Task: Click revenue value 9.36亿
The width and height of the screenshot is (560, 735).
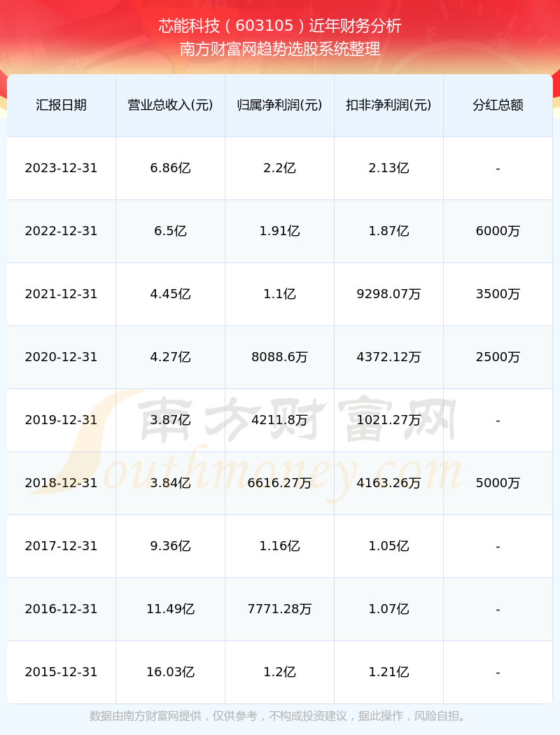Action: 170,546
